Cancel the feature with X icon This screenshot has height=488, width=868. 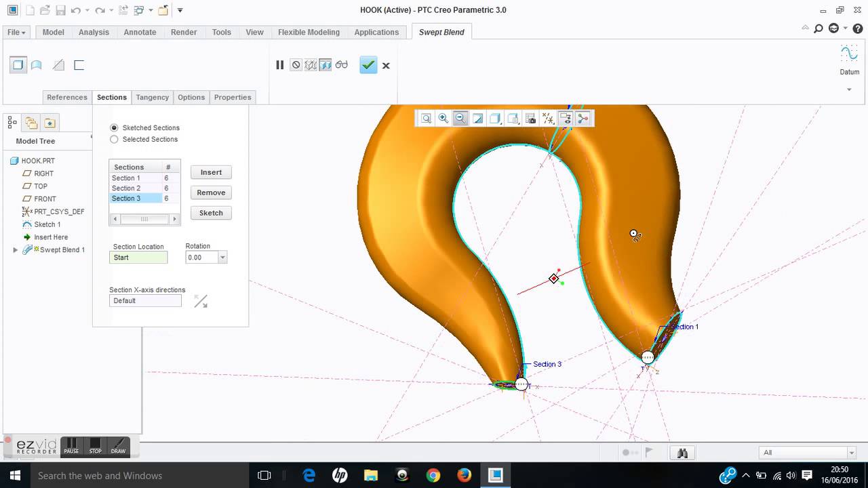coord(386,66)
